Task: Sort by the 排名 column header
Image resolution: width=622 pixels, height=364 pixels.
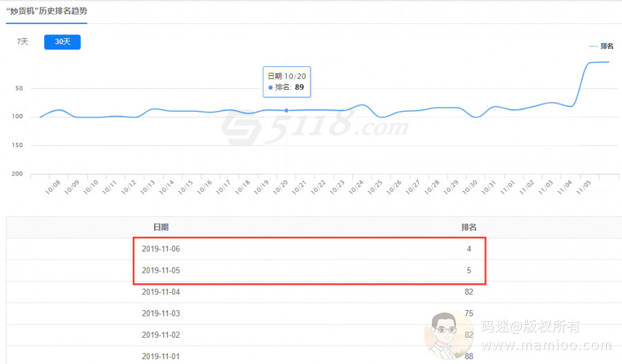Action: coord(469,227)
